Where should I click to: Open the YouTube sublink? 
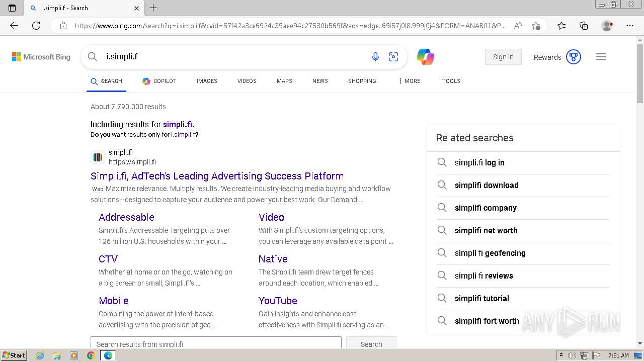[x=278, y=301]
